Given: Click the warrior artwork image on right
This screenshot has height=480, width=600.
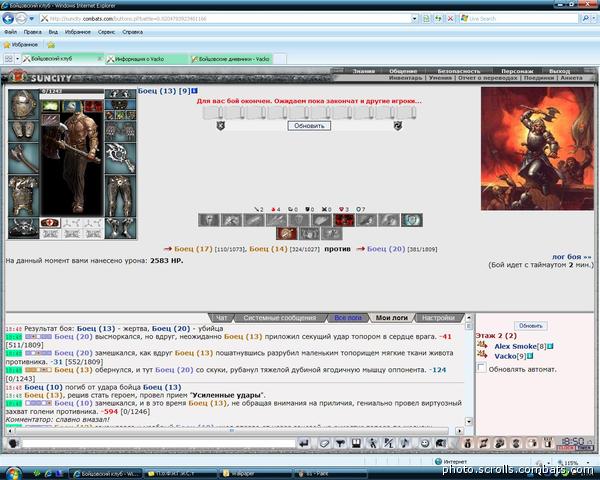Looking at the screenshot, I should [537, 149].
